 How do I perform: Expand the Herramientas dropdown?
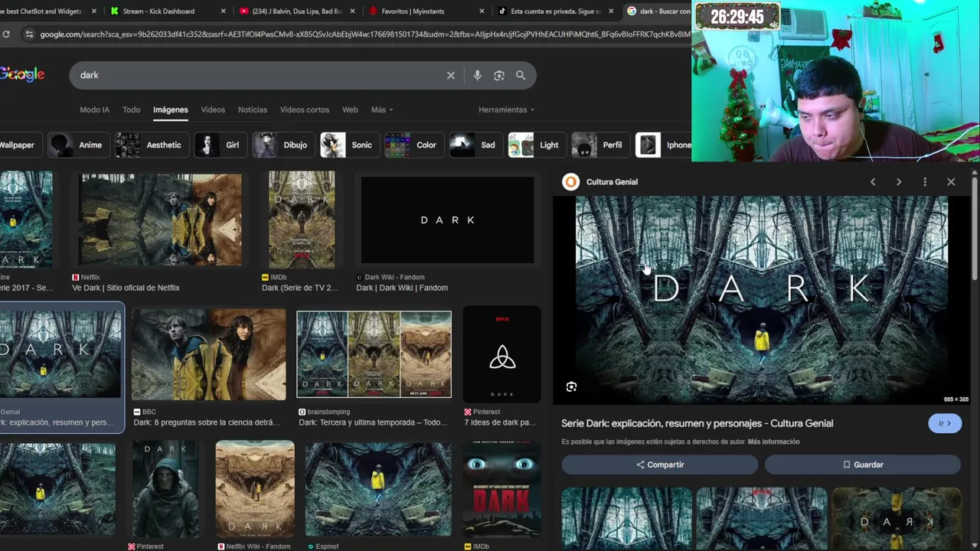point(506,110)
